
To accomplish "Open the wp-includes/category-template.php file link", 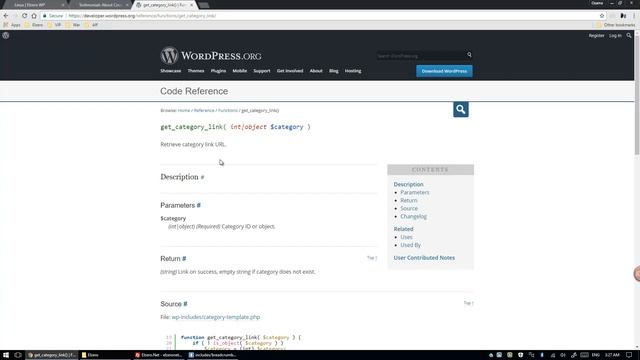I will [216, 317].
